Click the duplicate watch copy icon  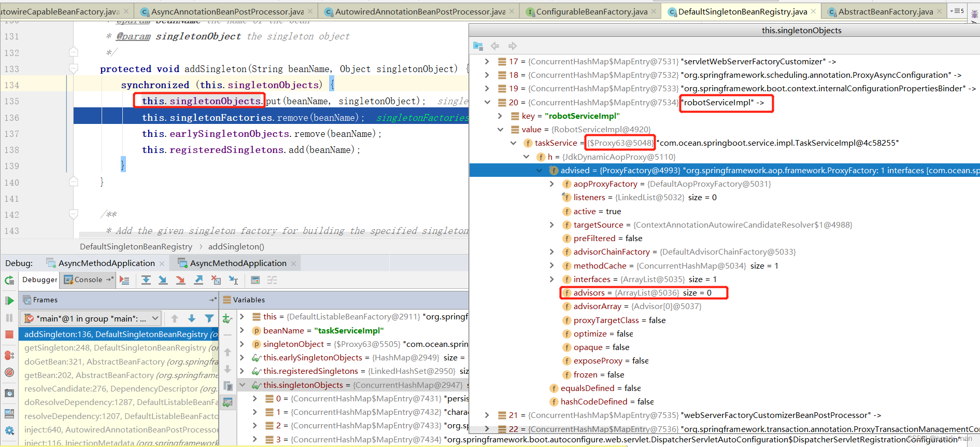(228, 386)
